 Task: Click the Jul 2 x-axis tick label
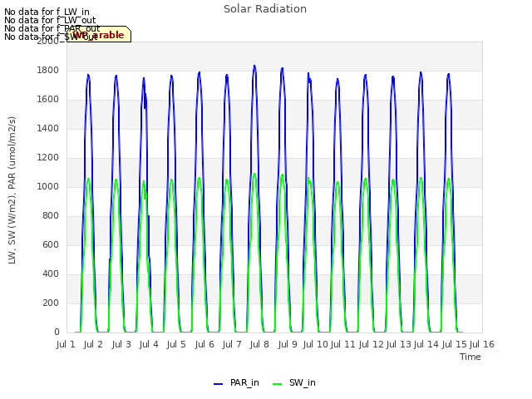(x=93, y=344)
